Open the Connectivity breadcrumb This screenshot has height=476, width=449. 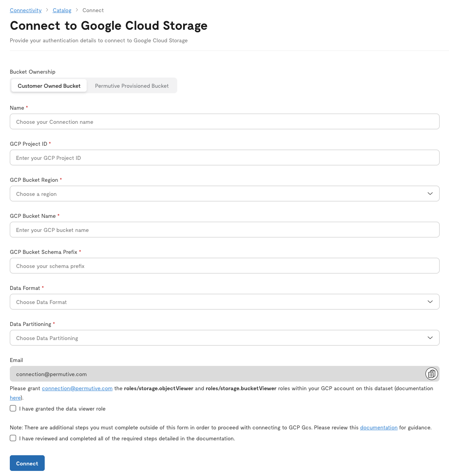tap(25, 10)
